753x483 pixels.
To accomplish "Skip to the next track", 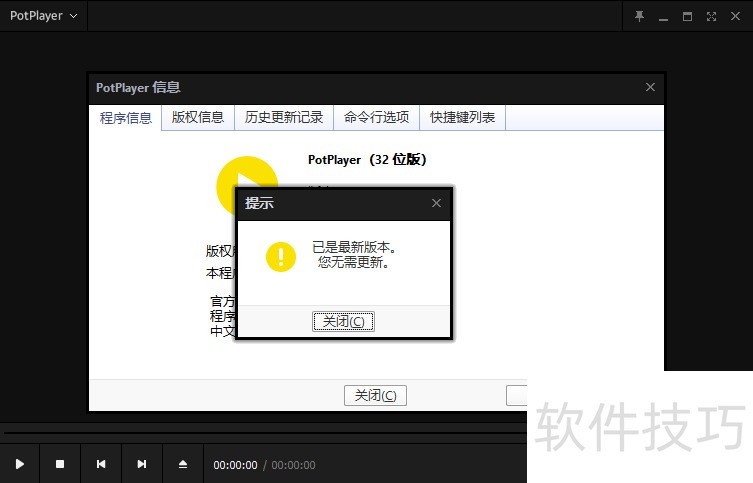I will pos(142,464).
